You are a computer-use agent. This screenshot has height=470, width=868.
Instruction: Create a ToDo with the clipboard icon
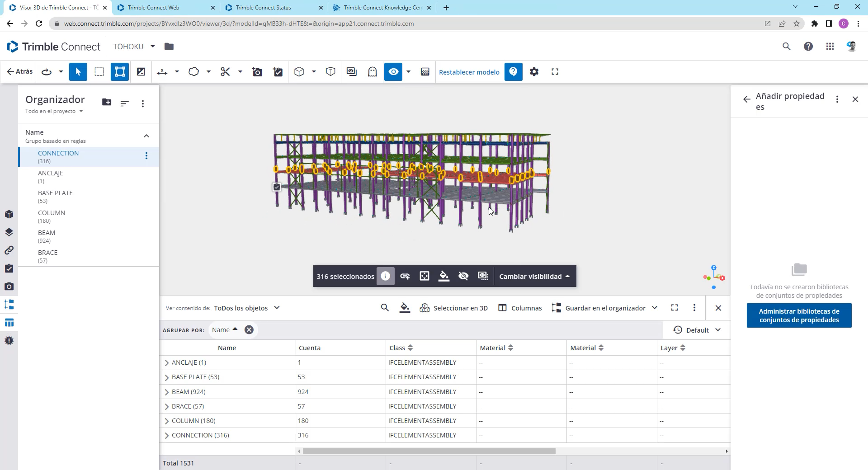point(278,72)
